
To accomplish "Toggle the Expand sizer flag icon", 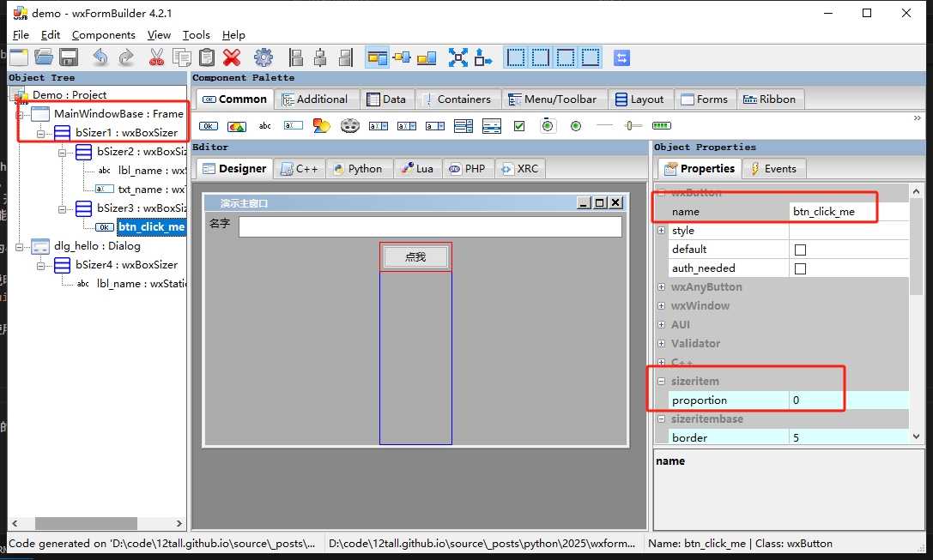I will (458, 57).
